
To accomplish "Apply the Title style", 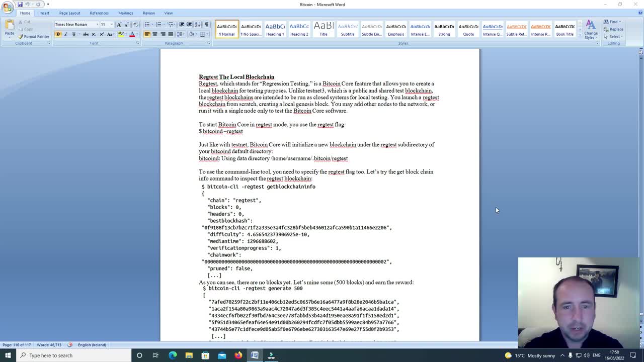I will click(x=324, y=29).
